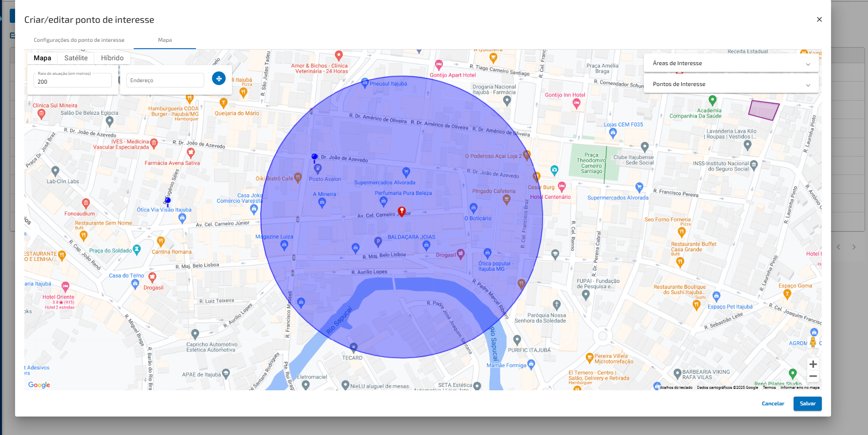The height and width of the screenshot is (435, 868).
Task: Click Informar erro no mapa link
Action: (800, 387)
